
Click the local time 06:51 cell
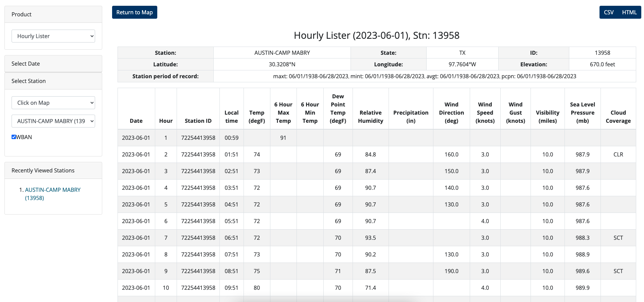[x=231, y=238]
